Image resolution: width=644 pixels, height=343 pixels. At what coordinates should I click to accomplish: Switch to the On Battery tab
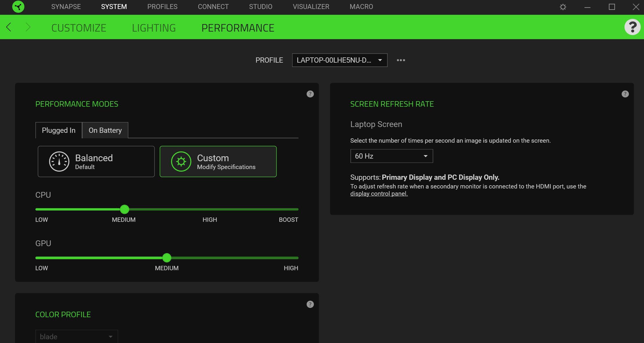coord(105,130)
